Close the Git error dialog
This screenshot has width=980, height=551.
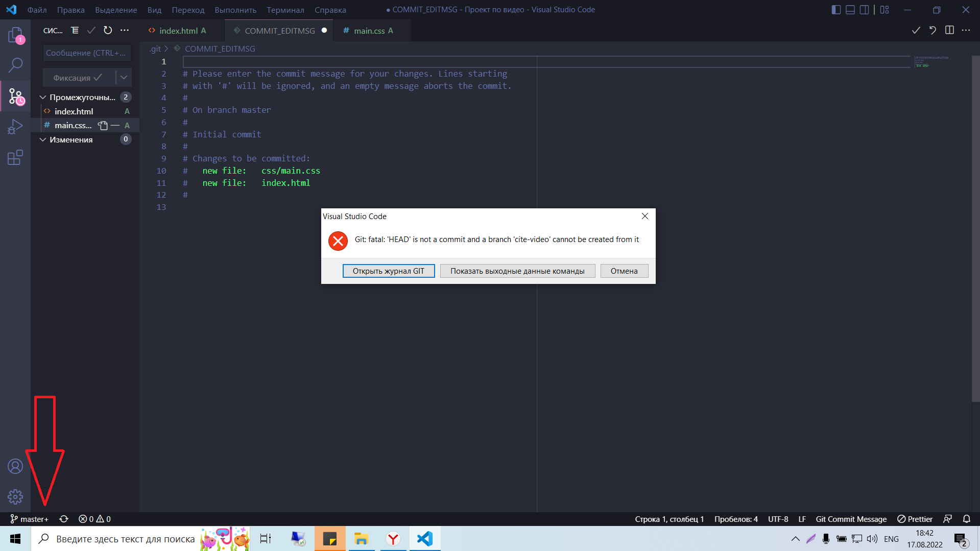(645, 216)
